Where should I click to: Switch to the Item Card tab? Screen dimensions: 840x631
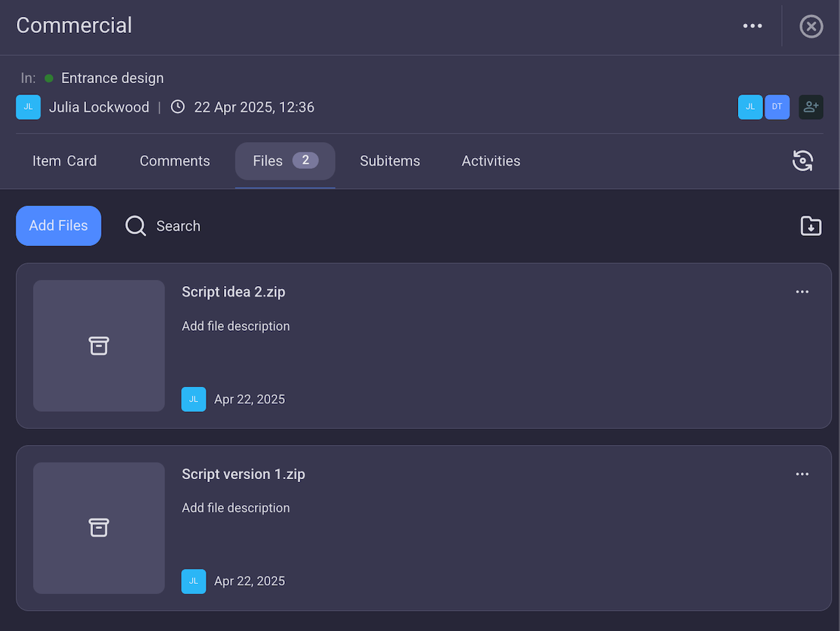64,161
